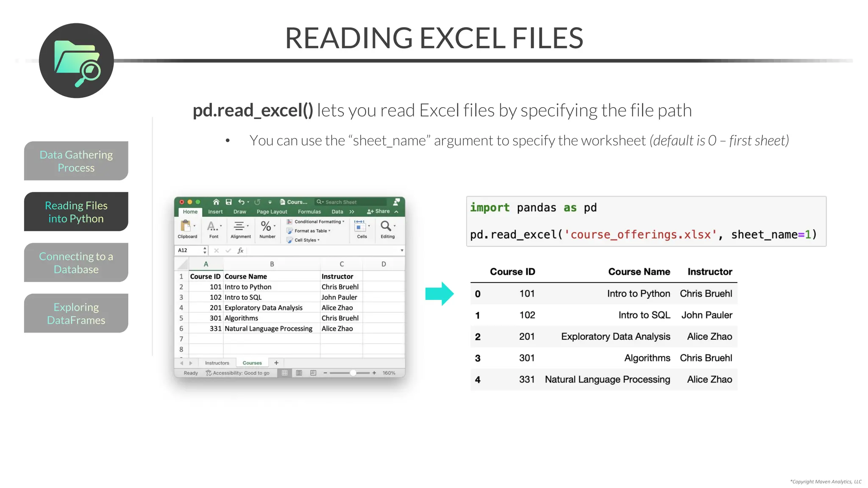This screenshot has width=868, height=488.
Task: Click the Editing magnifier group icon
Action: coord(386,226)
